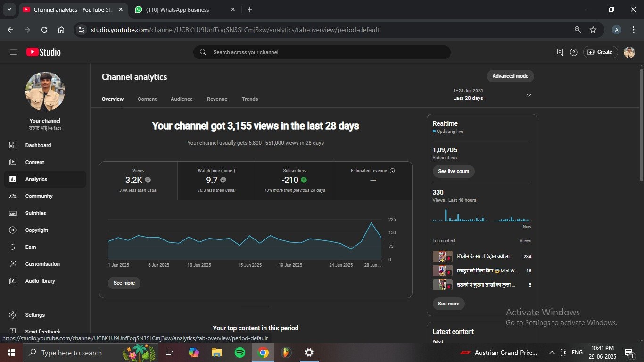Open the top content video with 16 views

(x=482, y=271)
